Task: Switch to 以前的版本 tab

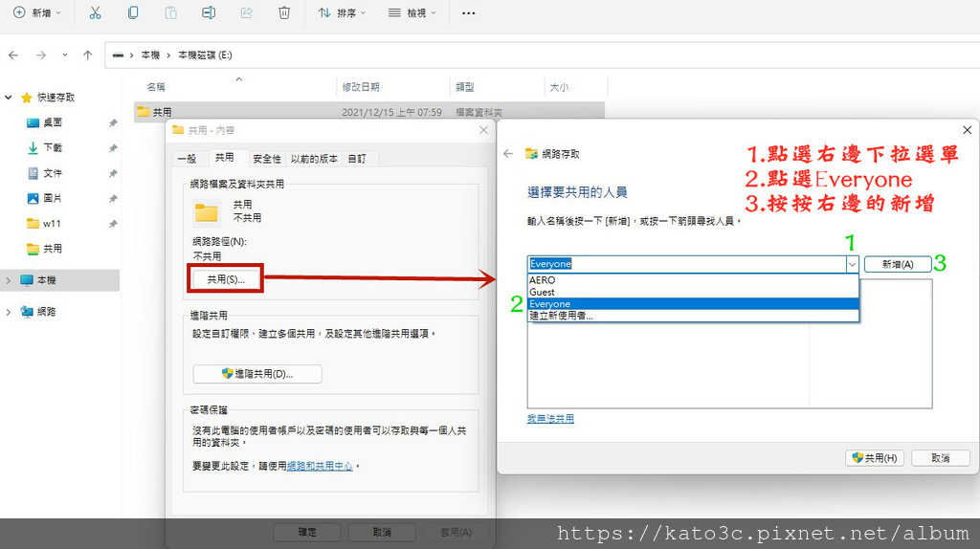Action: 314,159
